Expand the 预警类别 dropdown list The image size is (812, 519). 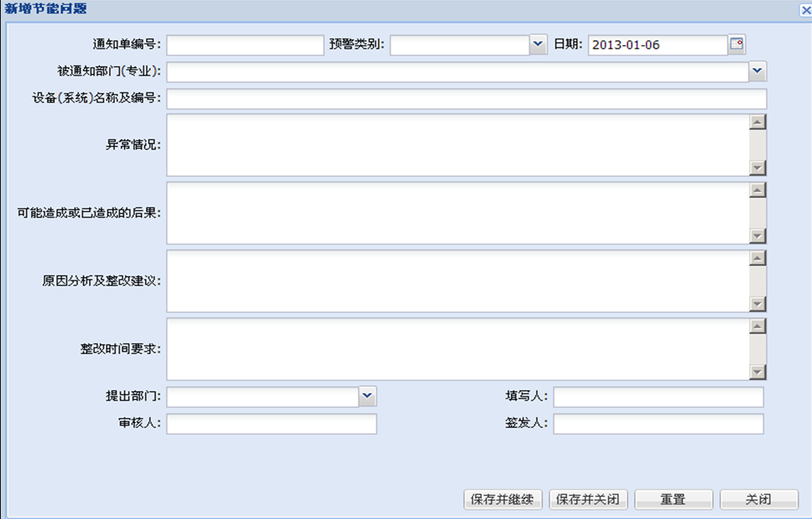pos(538,44)
